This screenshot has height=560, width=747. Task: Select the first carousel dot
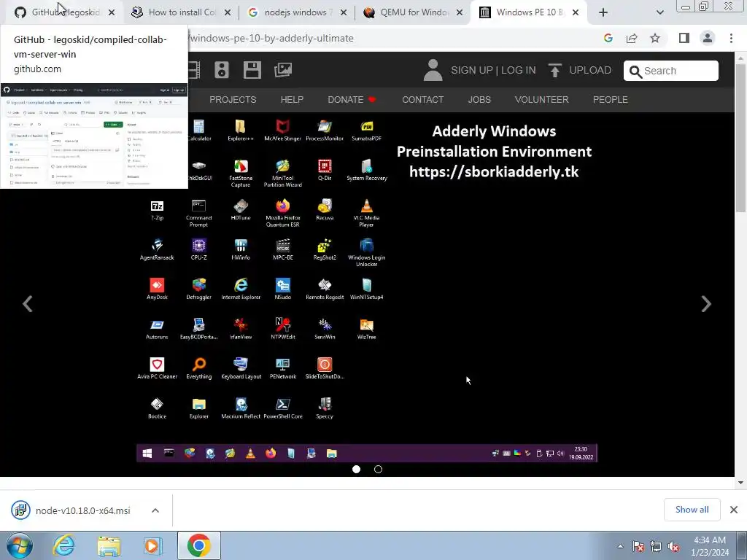pos(356,469)
